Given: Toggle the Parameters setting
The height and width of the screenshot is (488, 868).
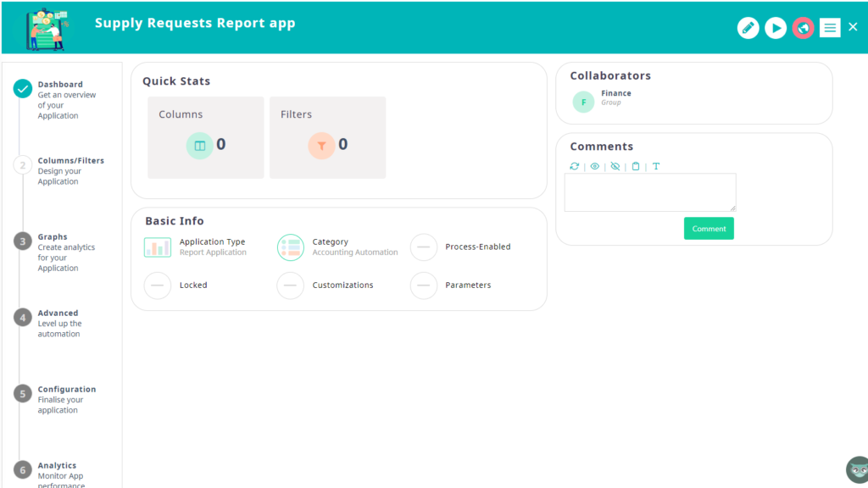Looking at the screenshot, I should point(424,286).
